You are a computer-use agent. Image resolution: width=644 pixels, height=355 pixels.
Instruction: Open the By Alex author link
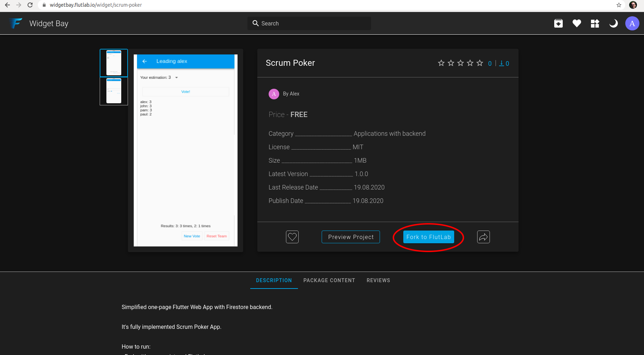pyautogui.click(x=291, y=94)
